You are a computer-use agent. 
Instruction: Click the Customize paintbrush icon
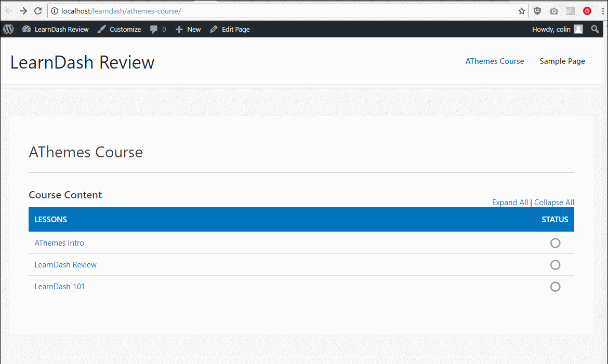101,29
